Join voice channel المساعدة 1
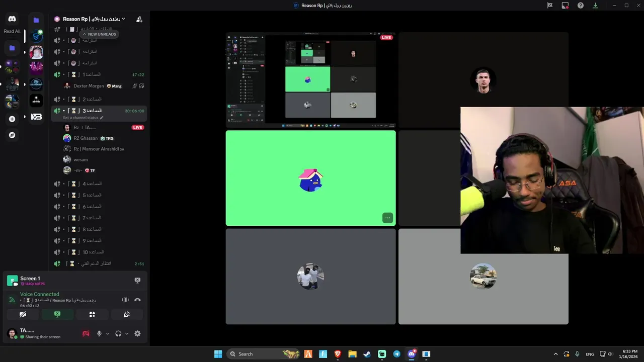The image size is (644, 362). pos(99,74)
